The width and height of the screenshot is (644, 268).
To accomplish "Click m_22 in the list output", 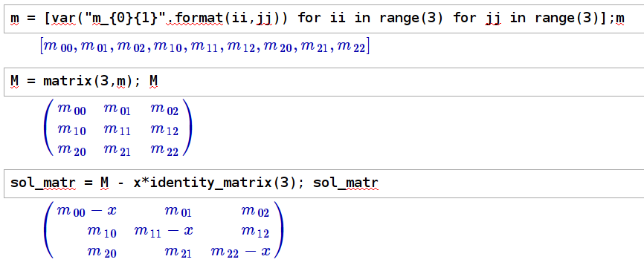I will 351,46.
